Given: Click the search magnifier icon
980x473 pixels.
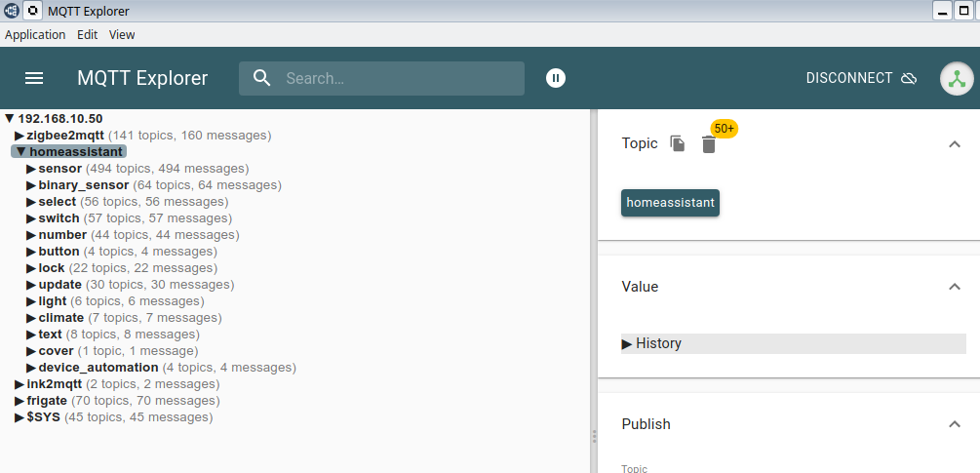Looking at the screenshot, I should 261,78.
